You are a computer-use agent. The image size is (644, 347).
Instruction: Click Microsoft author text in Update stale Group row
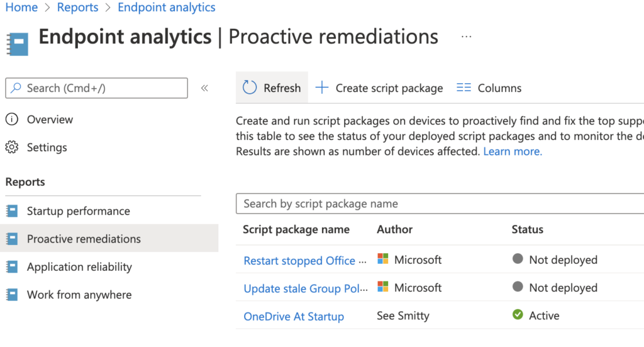(x=418, y=288)
